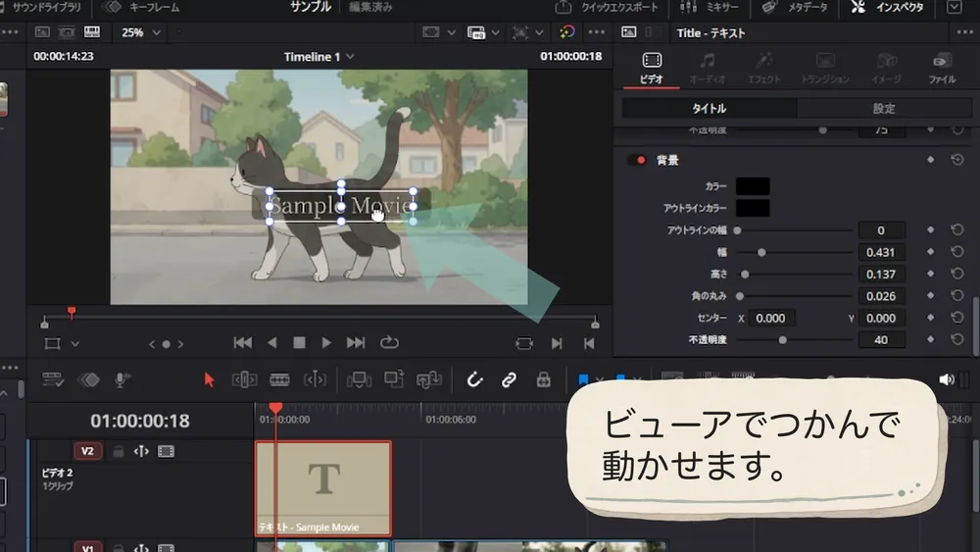
Task: Open the 背景 カラー swatch
Action: (x=753, y=185)
